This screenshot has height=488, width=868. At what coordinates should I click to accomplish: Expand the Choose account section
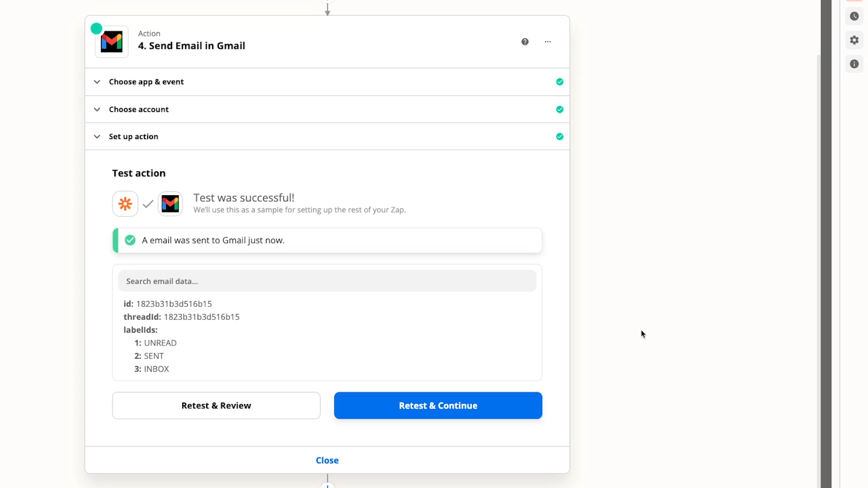pyautogui.click(x=327, y=110)
